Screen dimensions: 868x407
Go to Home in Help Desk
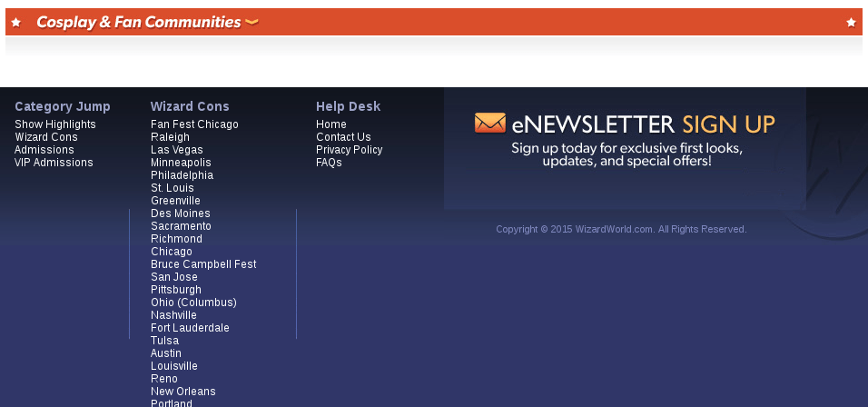331,124
